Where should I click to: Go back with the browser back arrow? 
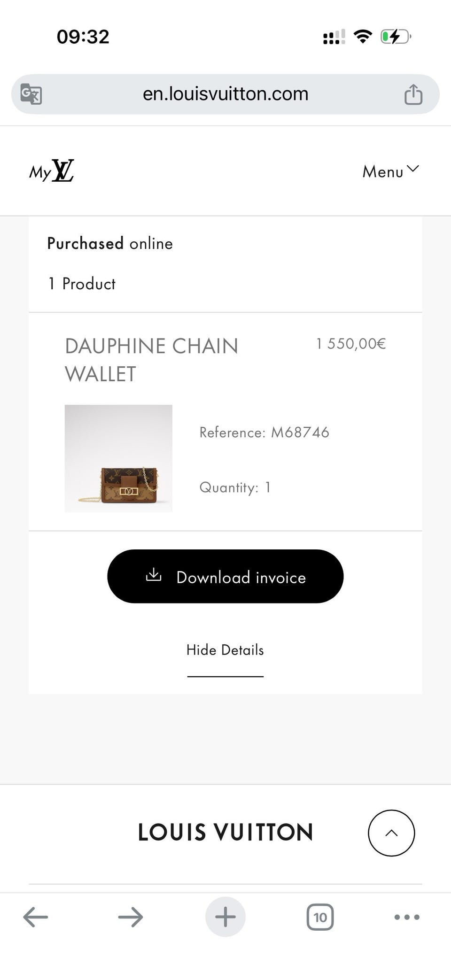tap(36, 917)
